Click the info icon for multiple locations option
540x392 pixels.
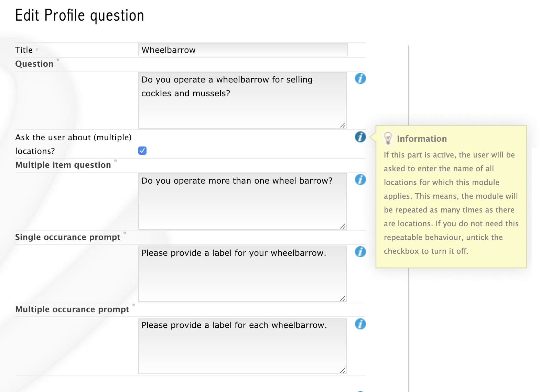click(x=360, y=137)
